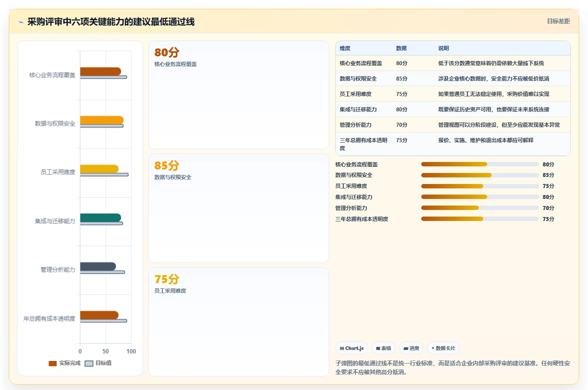588x390 pixels.
Task: Open the 75分 员工采用难度 data card
Action: tap(239, 322)
